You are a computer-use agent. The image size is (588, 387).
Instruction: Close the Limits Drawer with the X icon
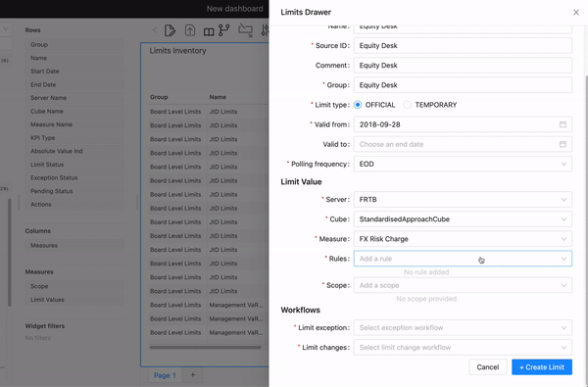point(576,13)
